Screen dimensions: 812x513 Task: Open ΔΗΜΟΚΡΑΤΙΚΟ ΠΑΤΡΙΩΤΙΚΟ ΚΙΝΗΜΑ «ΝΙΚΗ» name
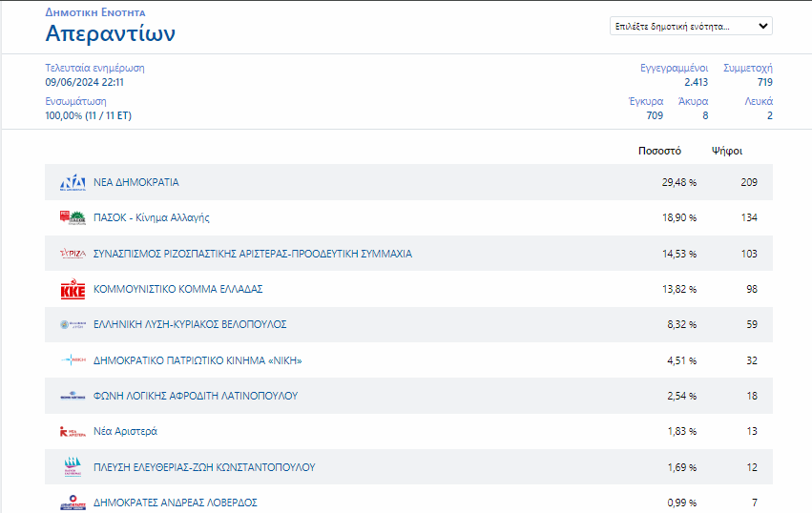(198, 360)
